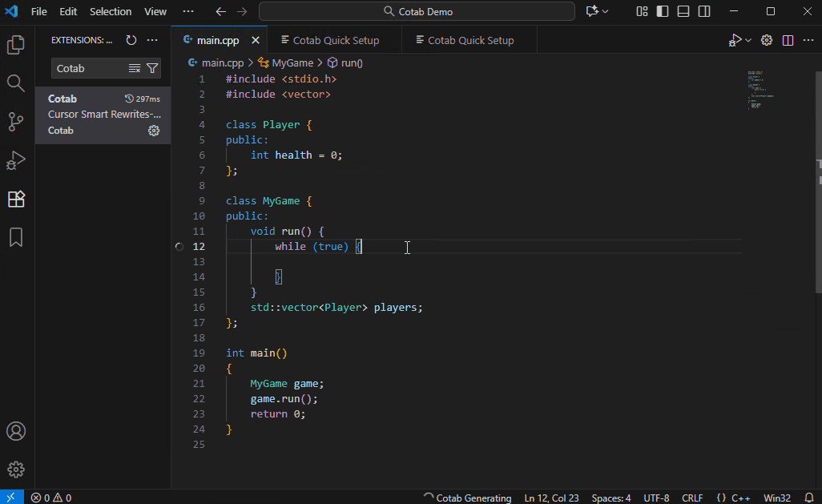Screen dimensions: 822x504
Task: Open the filter extensions dropdown
Action: [x=152, y=68]
